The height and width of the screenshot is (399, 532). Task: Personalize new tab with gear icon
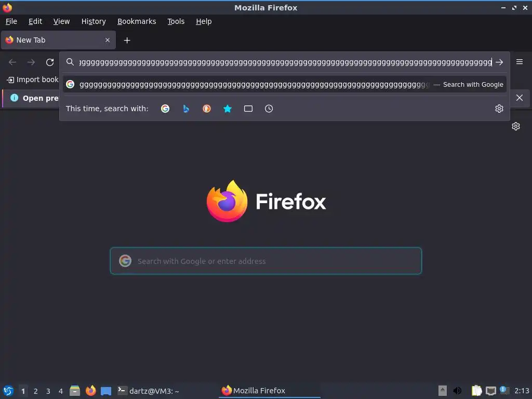click(x=516, y=126)
